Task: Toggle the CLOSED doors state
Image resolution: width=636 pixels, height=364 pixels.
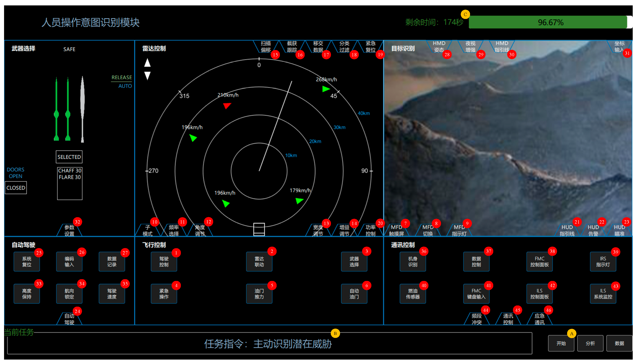Action: 16,188
